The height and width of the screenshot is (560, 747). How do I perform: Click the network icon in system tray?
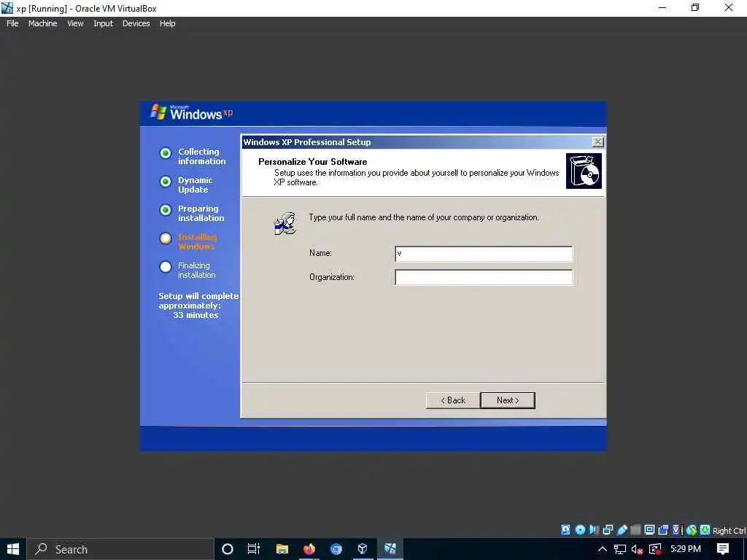pos(620,549)
